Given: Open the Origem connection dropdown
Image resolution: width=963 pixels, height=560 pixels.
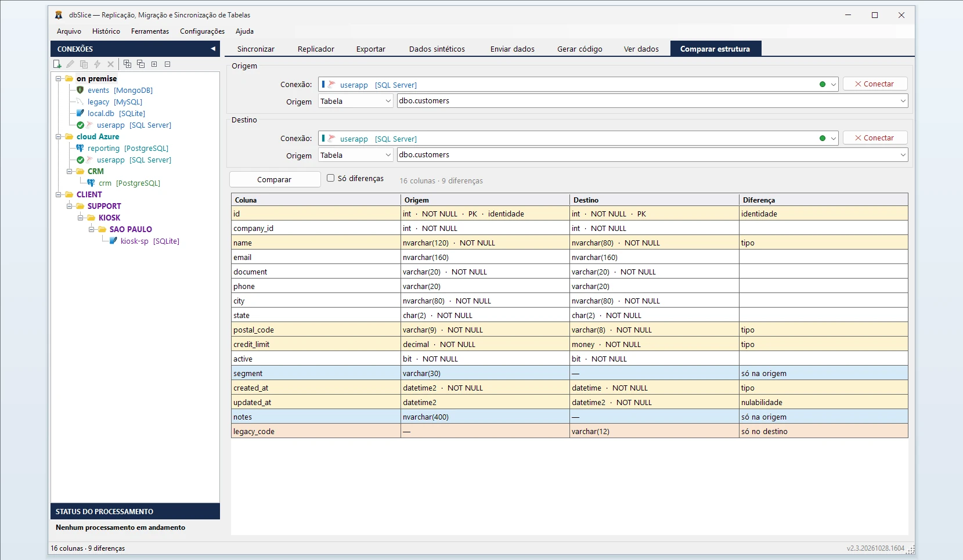Looking at the screenshot, I should (x=834, y=84).
